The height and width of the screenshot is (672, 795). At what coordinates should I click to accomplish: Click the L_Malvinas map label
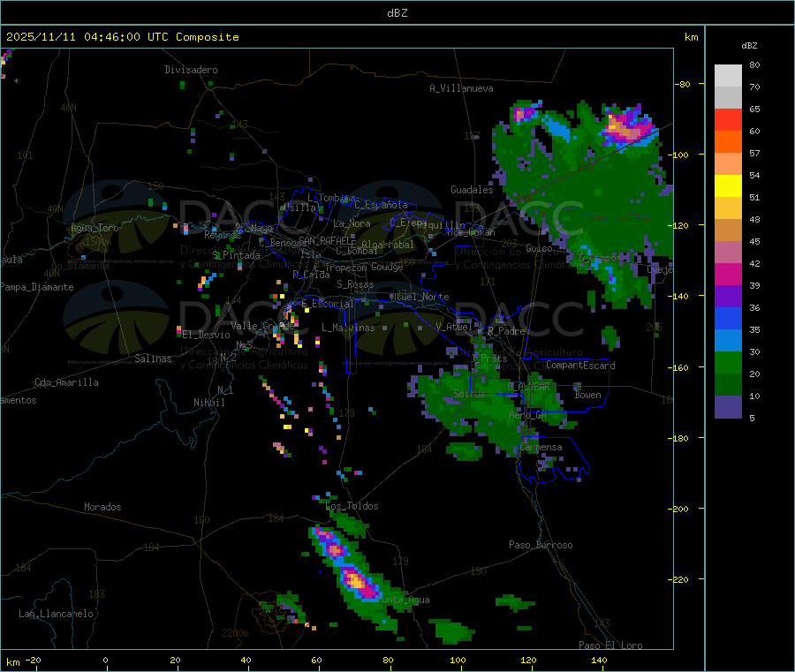[348, 328]
